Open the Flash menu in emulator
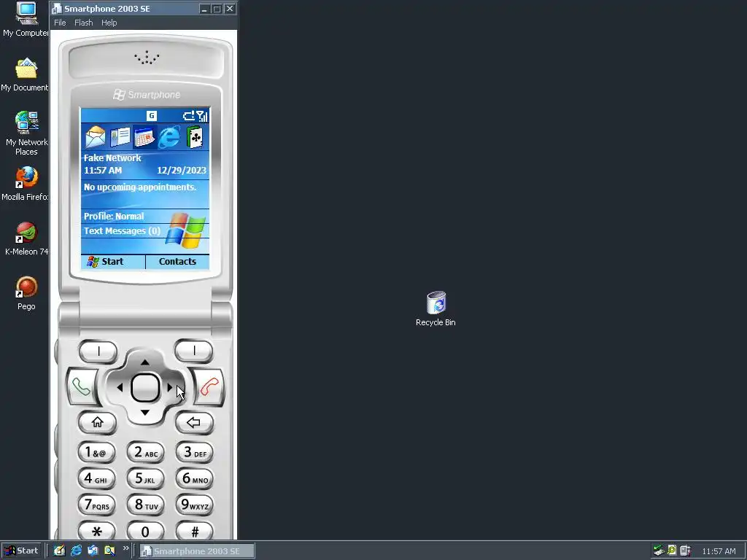 pos(83,23)
